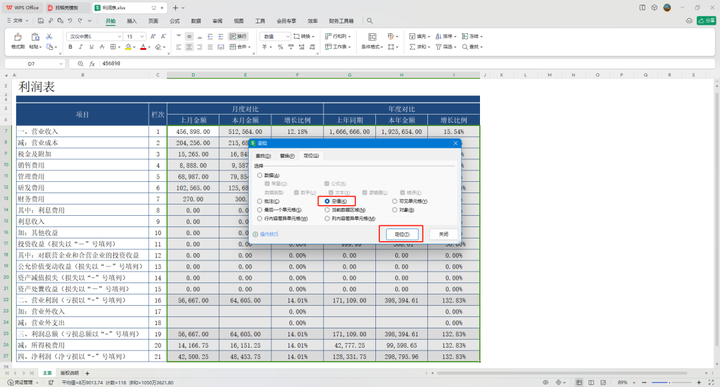
Task: Click the align right icon
Action: (x=200, y=47)
